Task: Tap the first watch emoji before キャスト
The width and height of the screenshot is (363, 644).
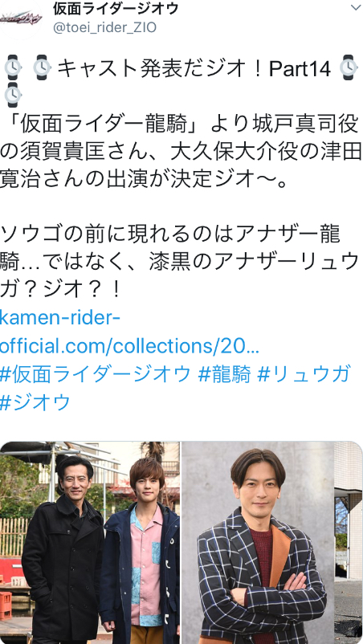Action: [13, 67]
